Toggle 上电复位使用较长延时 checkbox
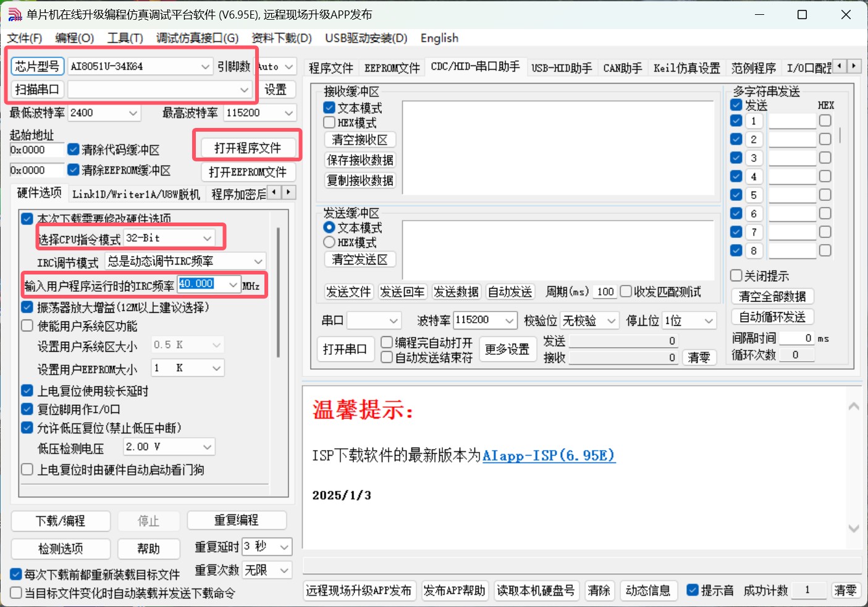Viewport: 868px width, 607px height. (x=27, y=391)
